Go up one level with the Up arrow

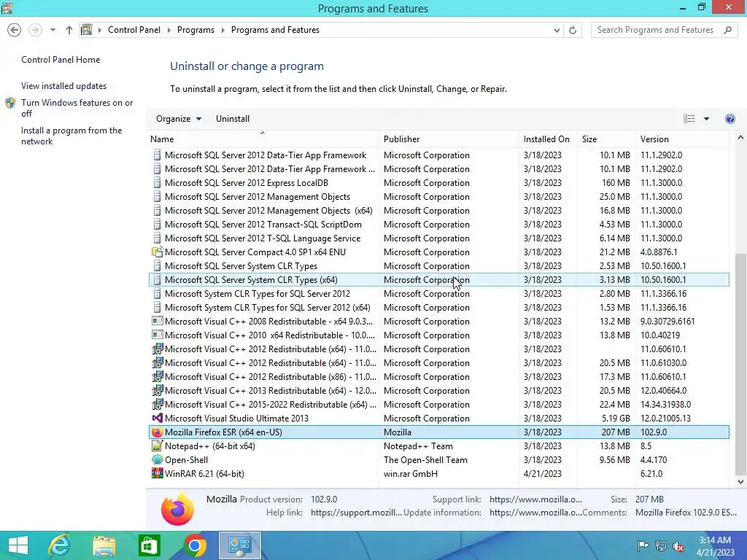coord(69,30)
